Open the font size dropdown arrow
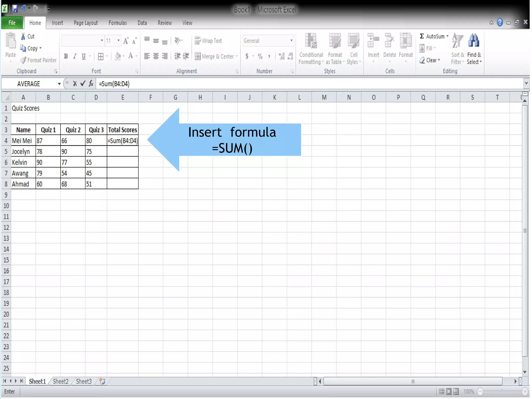Image resolution: width=532 pixels, height=399 pixels. [118, 41]
